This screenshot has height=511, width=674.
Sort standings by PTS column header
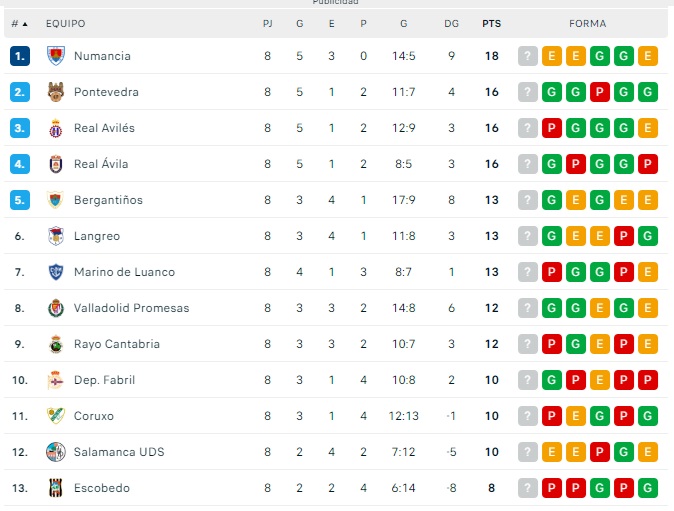pos(491,23)
